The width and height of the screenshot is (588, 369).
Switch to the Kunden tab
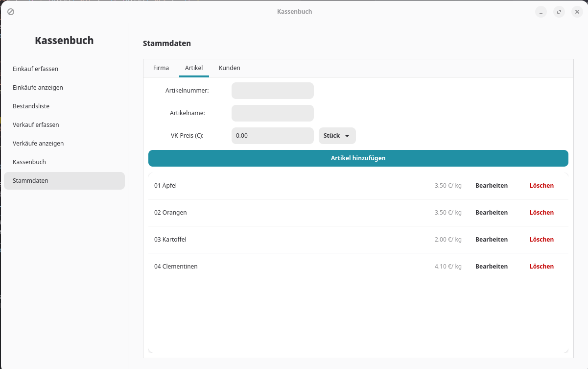[x=229, y=68]
